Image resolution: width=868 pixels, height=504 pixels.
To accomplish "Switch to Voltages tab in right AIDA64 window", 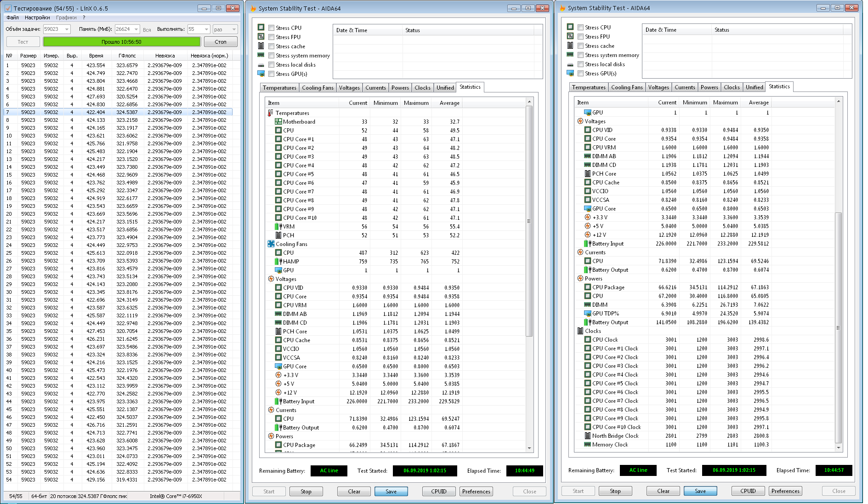I will coord(658,87).
